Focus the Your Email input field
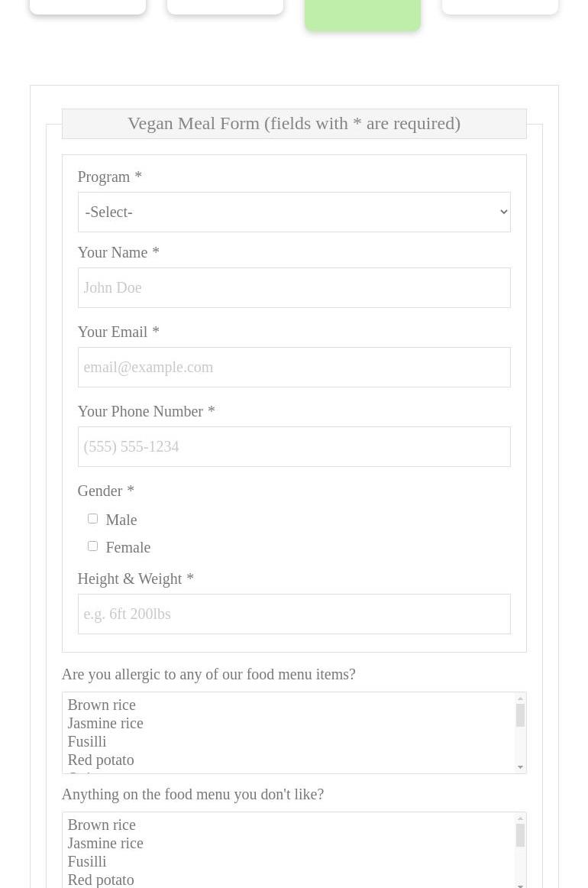This screenshot has height=888, width=588. point(294,367)
